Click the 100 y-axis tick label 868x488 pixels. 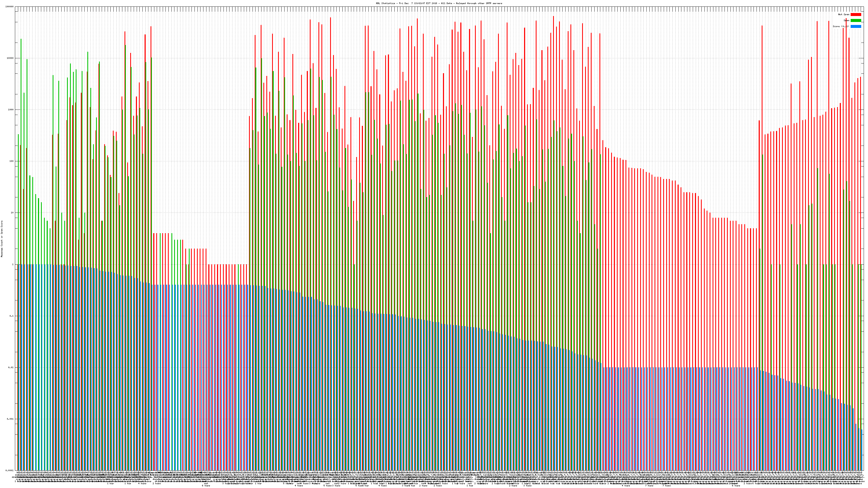pyautogui.click(x=11, y=161)
